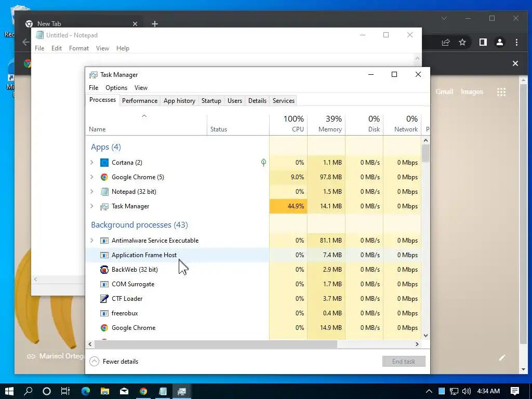Show hidden system tray icons chevron
Screen dimensions: 532x399
[x=429, y=391]
